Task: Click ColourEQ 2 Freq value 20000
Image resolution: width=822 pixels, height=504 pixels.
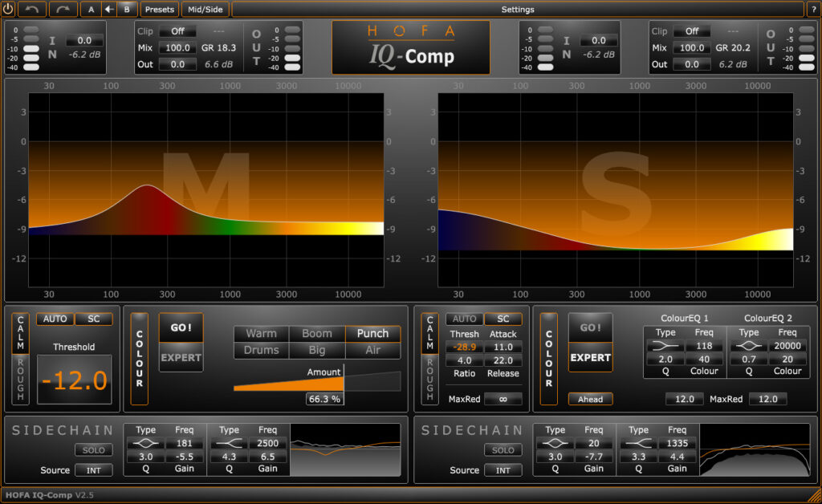Action: pyautogui.click(x=787, y=346)
